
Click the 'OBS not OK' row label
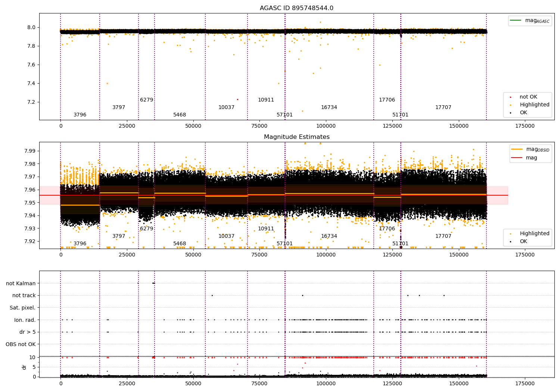(21, 344)
